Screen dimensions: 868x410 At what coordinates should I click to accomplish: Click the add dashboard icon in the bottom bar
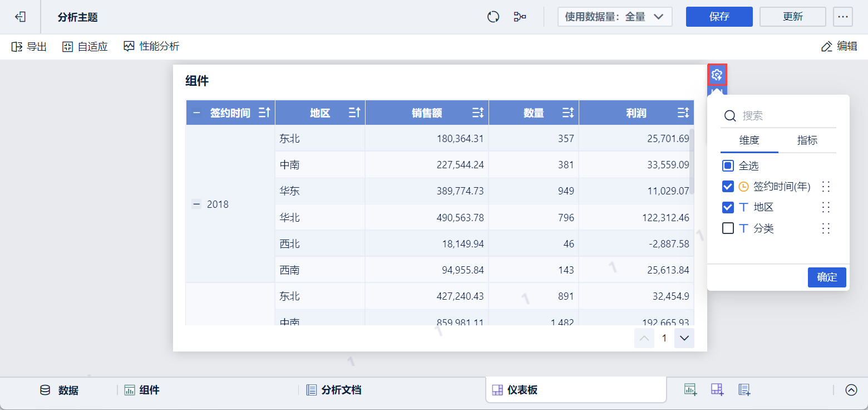click(x=717, y=390)
